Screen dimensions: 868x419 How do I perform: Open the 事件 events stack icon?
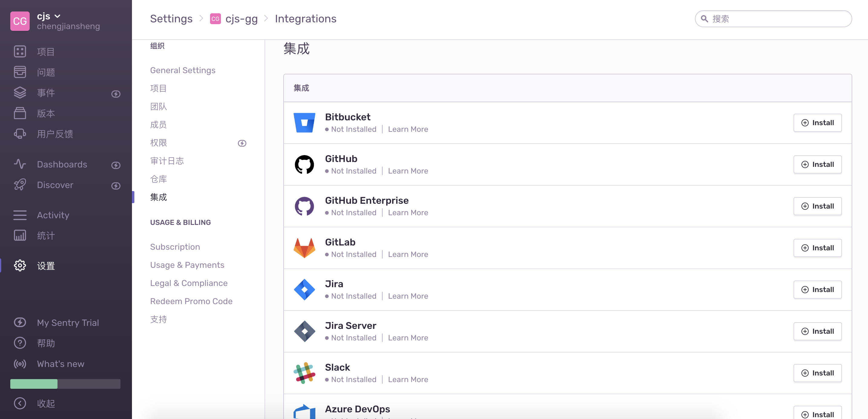click(20, 93)
